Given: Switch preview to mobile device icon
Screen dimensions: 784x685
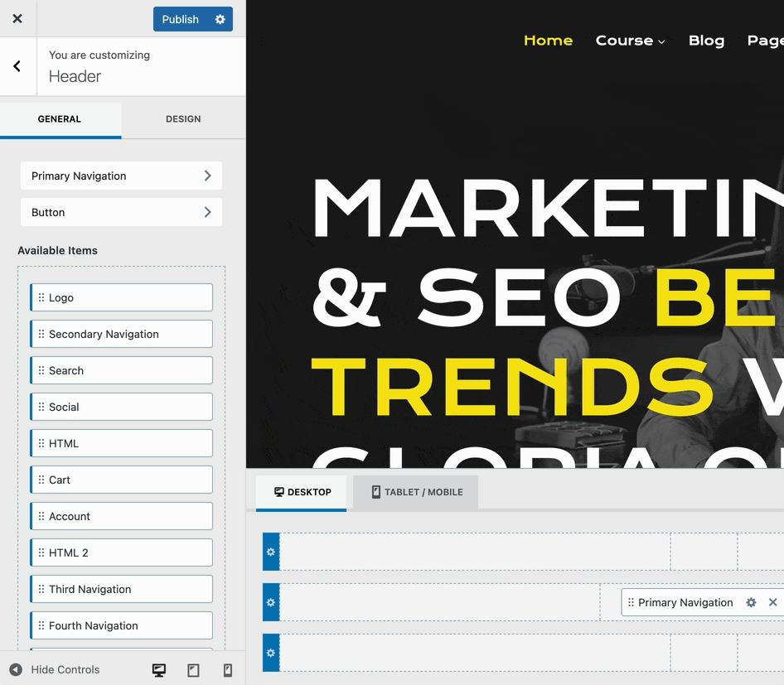Looking at the screenshot, I should pyautogui.click(x=228, y=670).
